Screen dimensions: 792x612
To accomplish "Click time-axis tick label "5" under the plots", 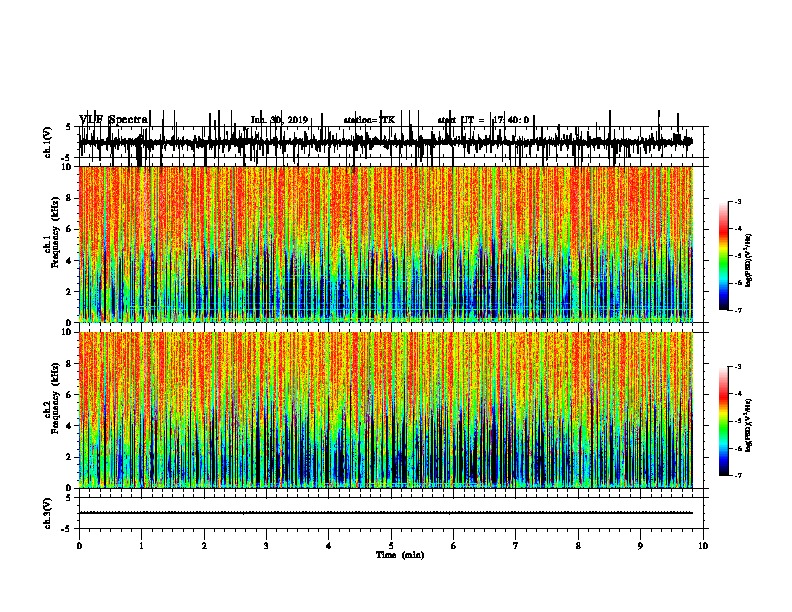I will pos(391,546).
